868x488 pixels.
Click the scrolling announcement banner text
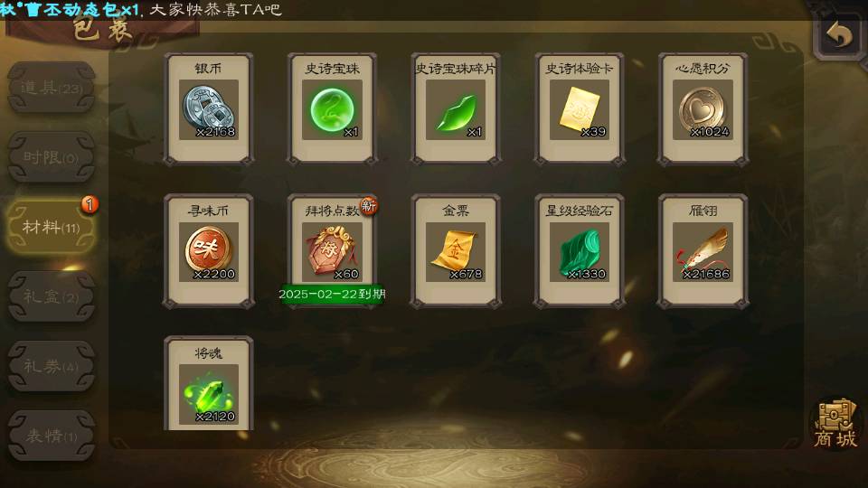pos(141,9)
